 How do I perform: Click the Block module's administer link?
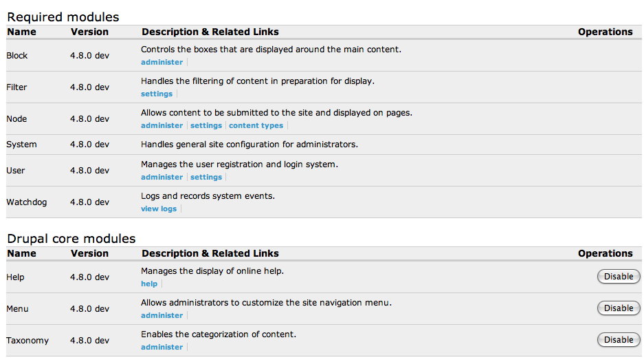pos(162,62)
